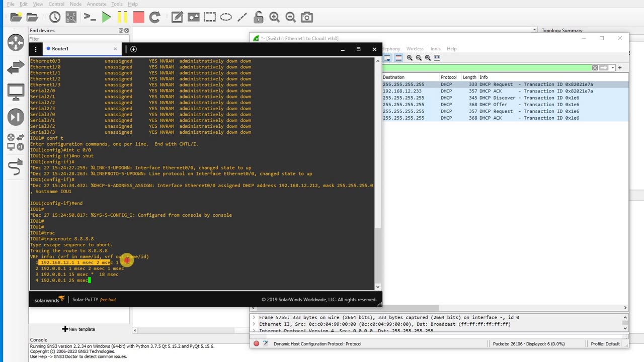
Task: Click Wireshark zoom in icon
Action: 410,58
